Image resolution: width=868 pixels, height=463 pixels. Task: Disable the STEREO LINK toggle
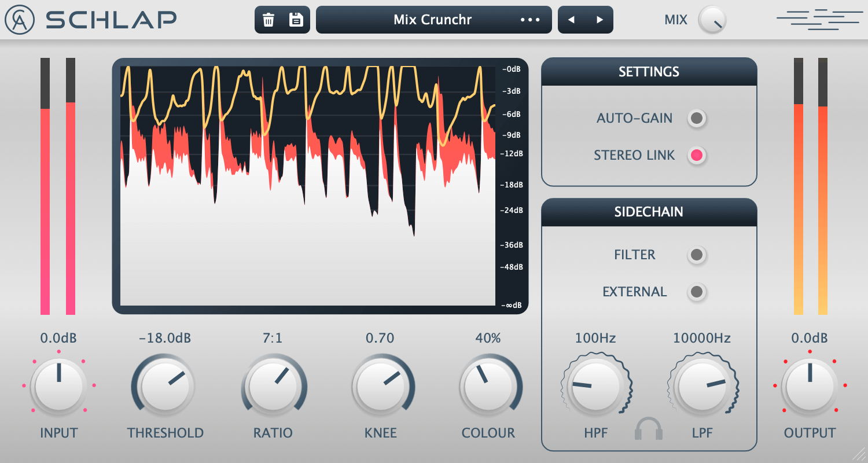click(697, 155)
